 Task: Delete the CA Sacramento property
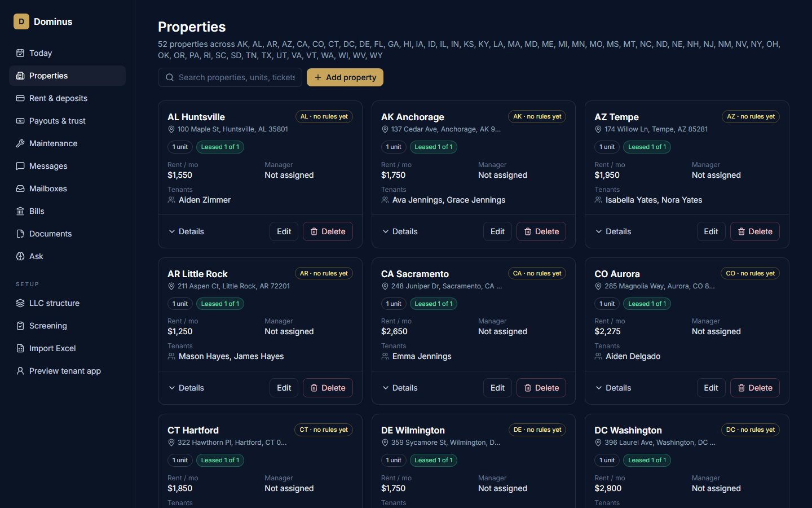click(x=541, y=388)
